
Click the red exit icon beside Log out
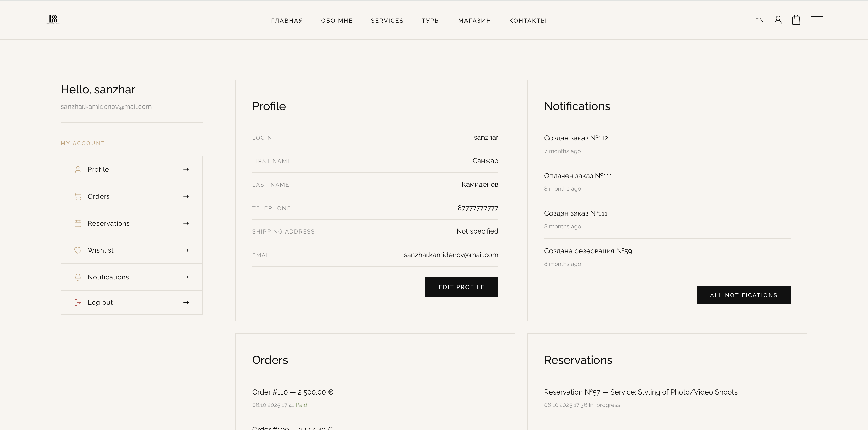(x=78, y=302)
